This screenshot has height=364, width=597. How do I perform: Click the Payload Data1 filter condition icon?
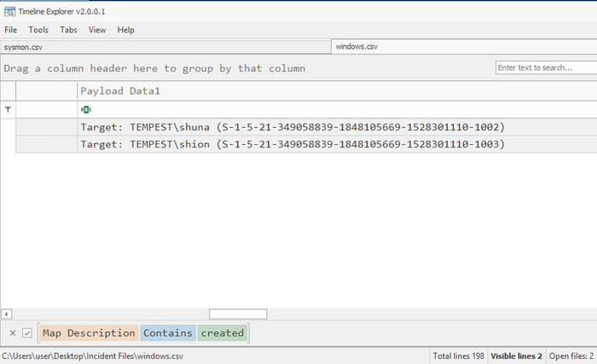pos(86,110)
